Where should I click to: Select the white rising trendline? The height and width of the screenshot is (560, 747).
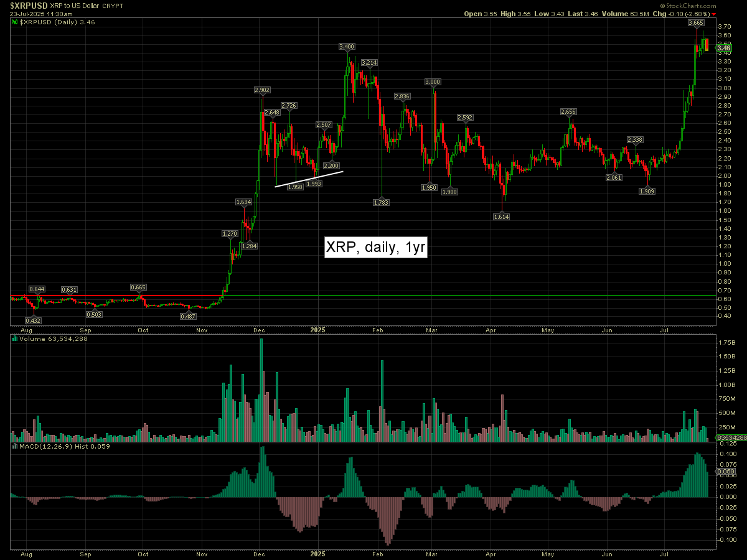[x=309, y=179]
